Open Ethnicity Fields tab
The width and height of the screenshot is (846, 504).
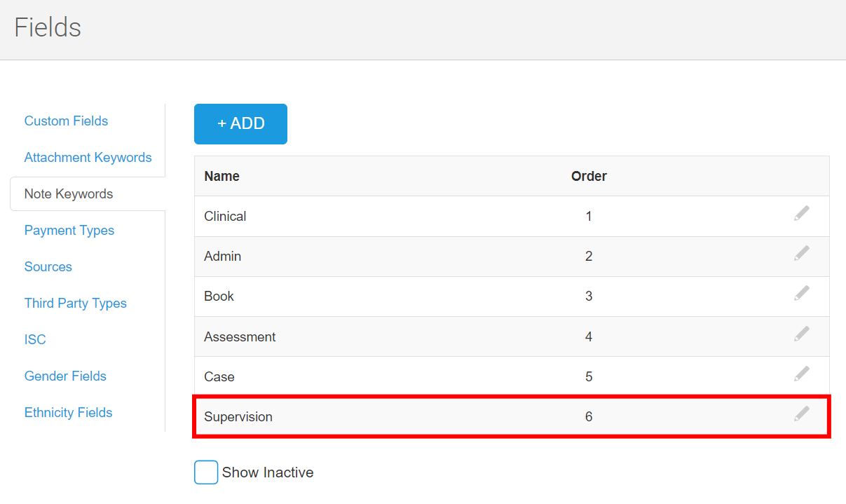pos(69,413)
